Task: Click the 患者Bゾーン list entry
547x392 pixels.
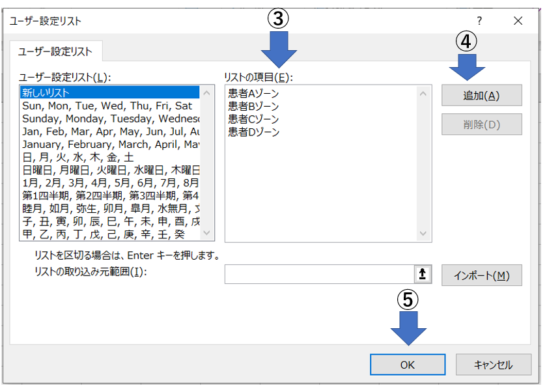Action: tap(253, 106)
